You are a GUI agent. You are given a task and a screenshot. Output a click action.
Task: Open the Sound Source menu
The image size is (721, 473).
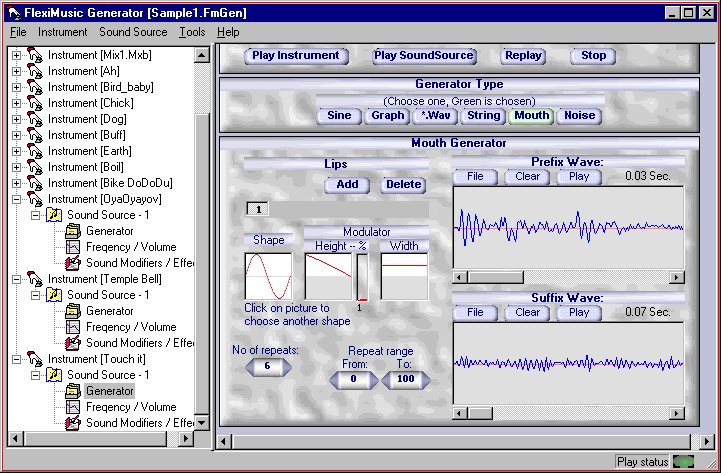133,32
